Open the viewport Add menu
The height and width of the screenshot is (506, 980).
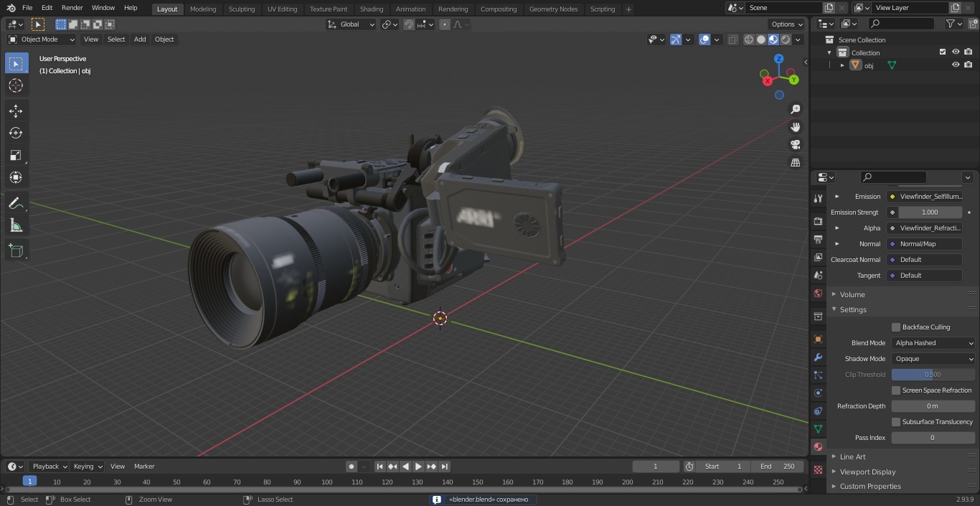(x=140, y=39)
